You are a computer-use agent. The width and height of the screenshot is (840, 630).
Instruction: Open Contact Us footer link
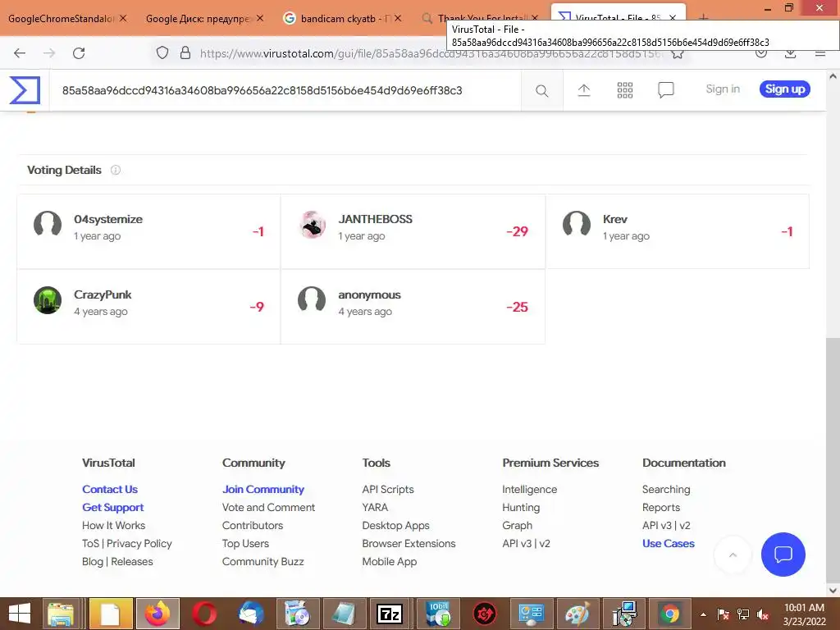point(110,489)
